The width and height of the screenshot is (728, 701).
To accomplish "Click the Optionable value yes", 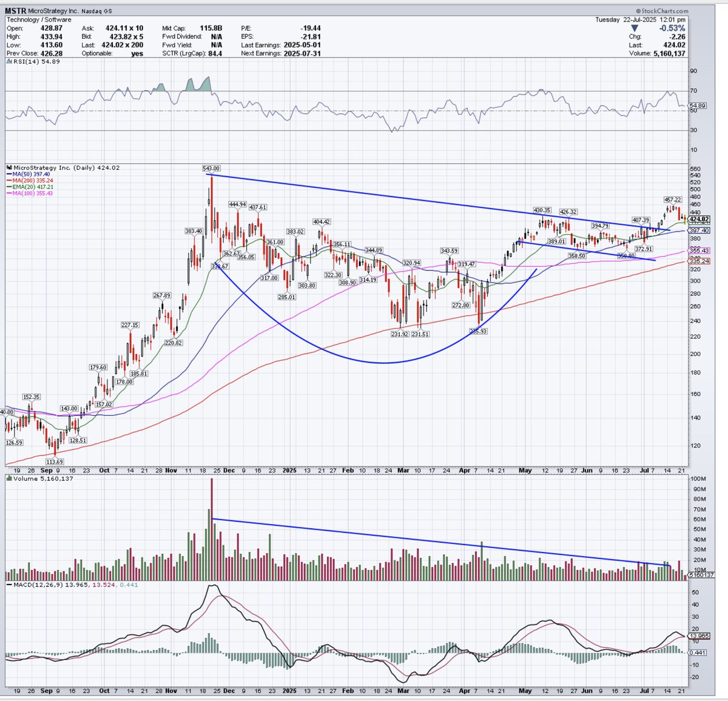I will [x=138, y=53].
